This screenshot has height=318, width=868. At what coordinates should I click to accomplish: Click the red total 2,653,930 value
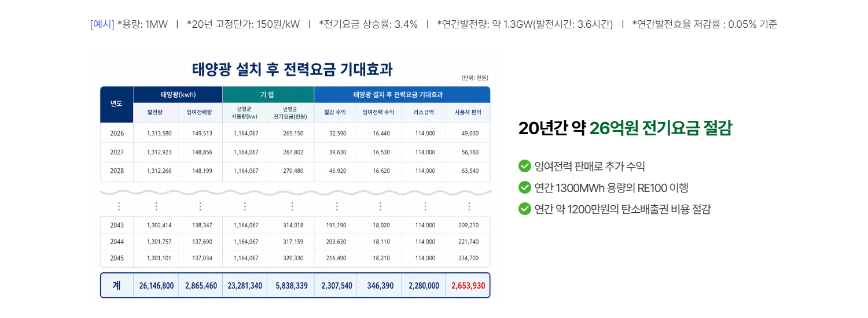tap(468, 286)
